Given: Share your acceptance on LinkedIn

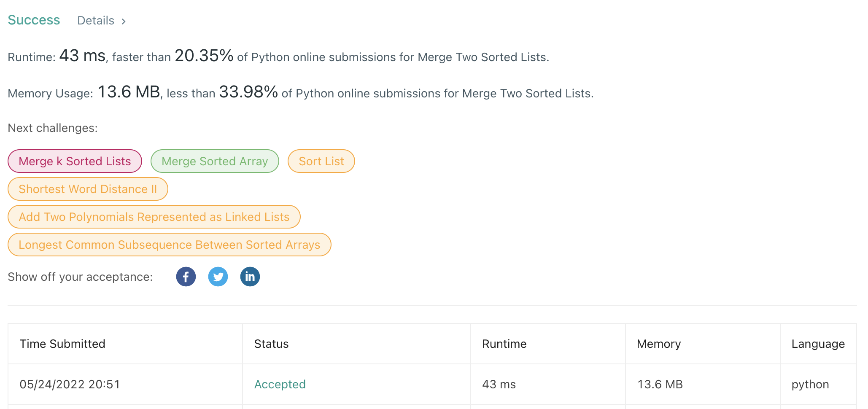Looking at the screenshot, I should [x=250, y=277].
